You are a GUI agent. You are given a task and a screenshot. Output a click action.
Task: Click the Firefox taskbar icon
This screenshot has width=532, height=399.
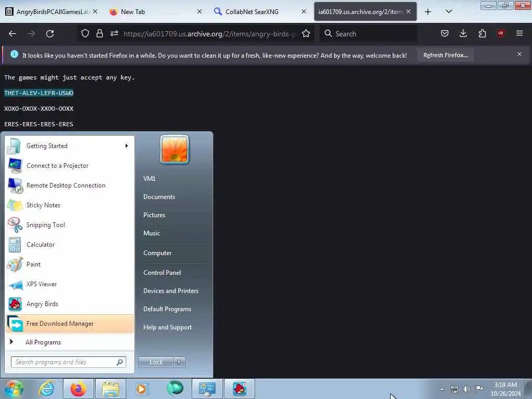[x=78, y=389]
